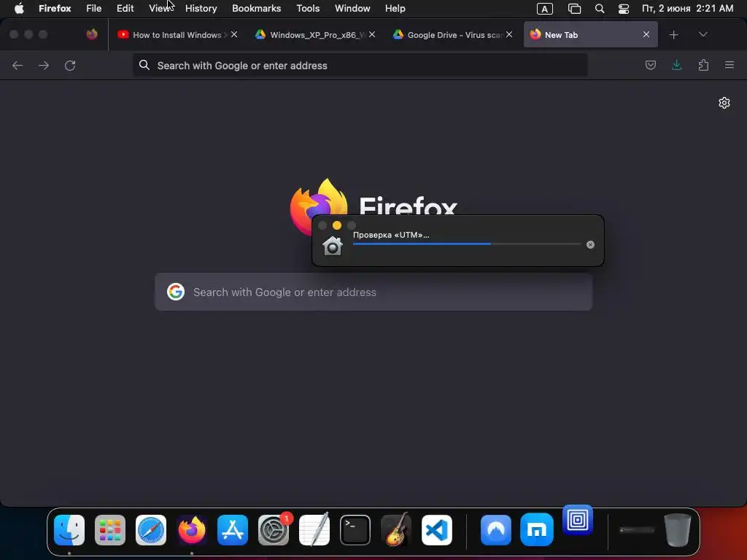Open App Store from the Dock
Image resolution: width=747 pixels, height=560 pixels.
[233, 530]
